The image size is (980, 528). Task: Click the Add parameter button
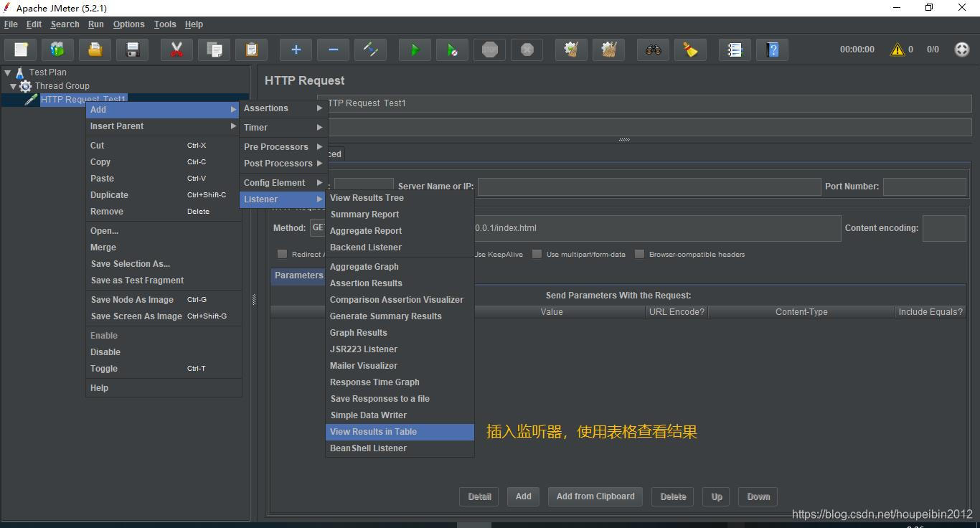pyautogui.click(x=524, y=496)
